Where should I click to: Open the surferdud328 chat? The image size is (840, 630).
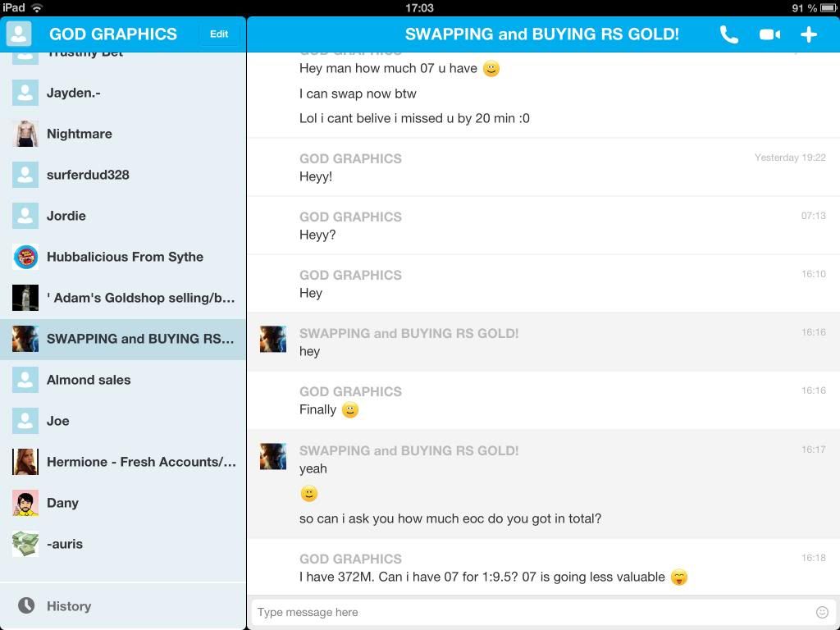tap(88, 175)
